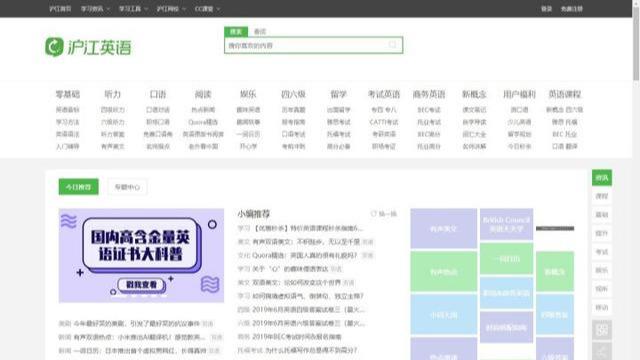The image size is (640, 360).
Task: Expand the 沪江网校 dropdown in top bar
Action: tap(171, 9)
